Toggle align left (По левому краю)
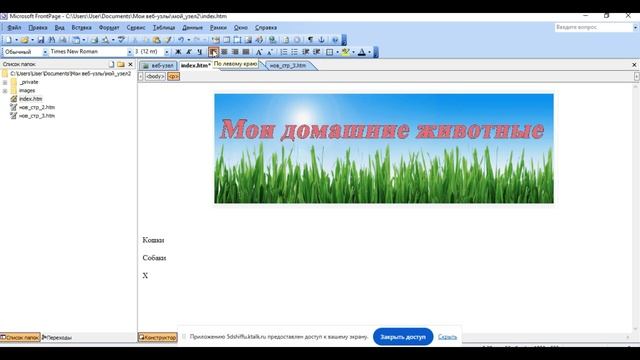 tap(213, 52)
